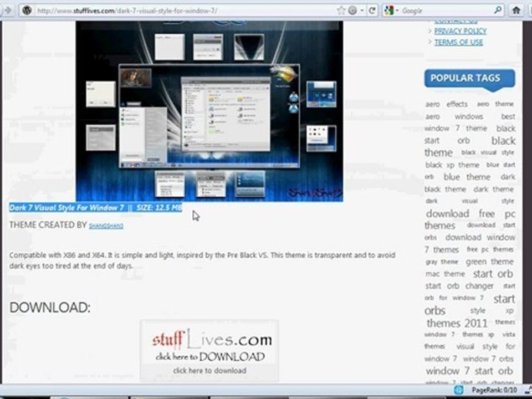Click the reload page icon
Screen dimensions: 532x399
pos(372,11)
